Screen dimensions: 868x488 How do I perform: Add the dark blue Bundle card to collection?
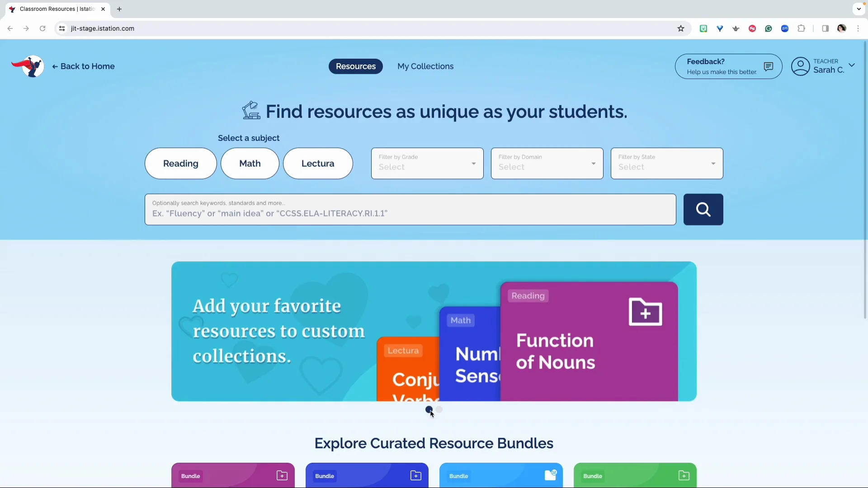(415, 475)
